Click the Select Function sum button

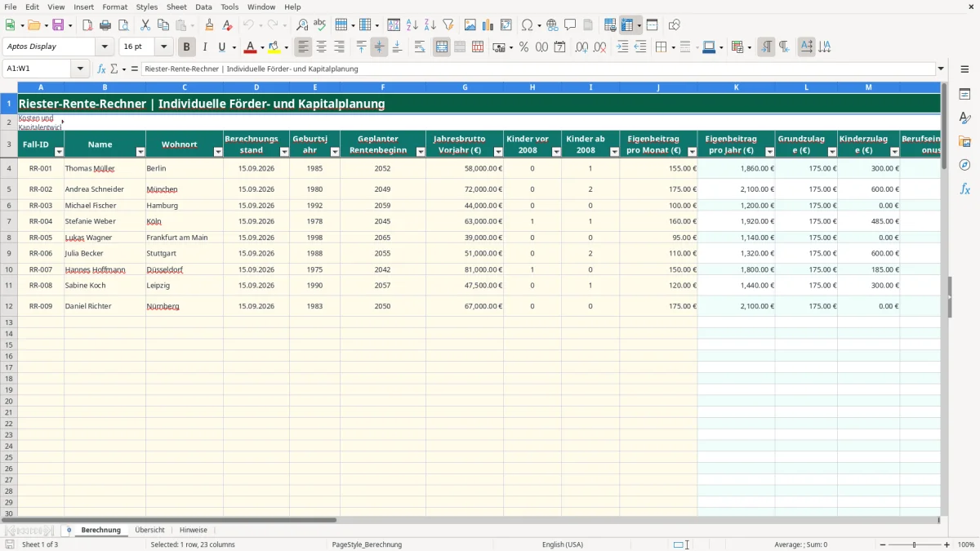pyautogui.click(x=114, y=69)
